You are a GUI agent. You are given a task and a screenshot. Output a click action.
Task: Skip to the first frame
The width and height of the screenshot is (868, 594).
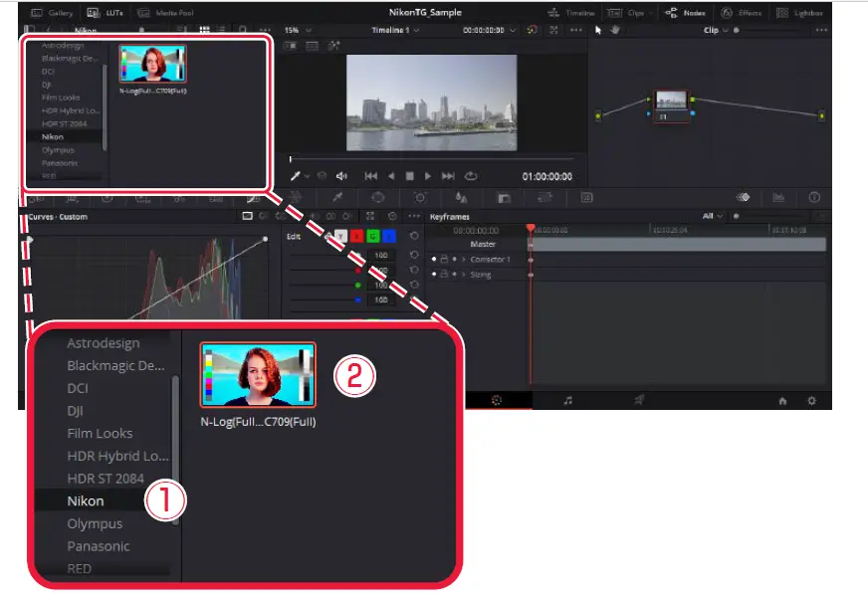click(371, 176)
